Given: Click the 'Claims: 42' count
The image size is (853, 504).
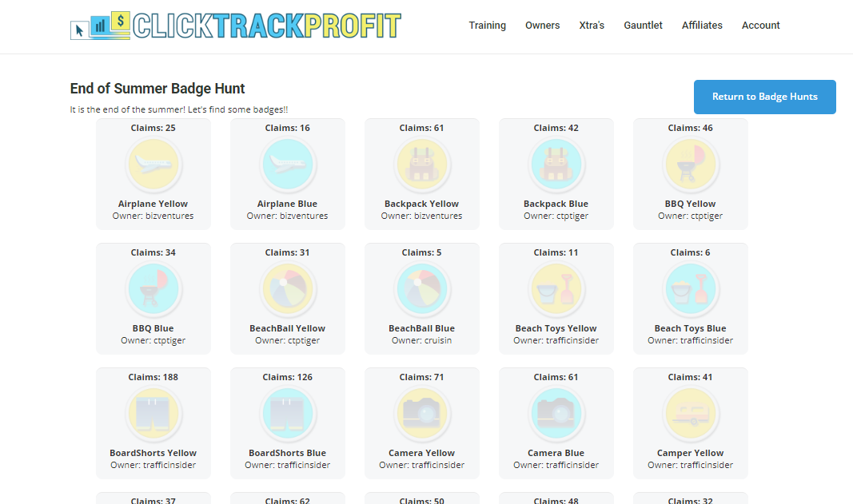Looking at the screenshot, I should pos(556,129).
